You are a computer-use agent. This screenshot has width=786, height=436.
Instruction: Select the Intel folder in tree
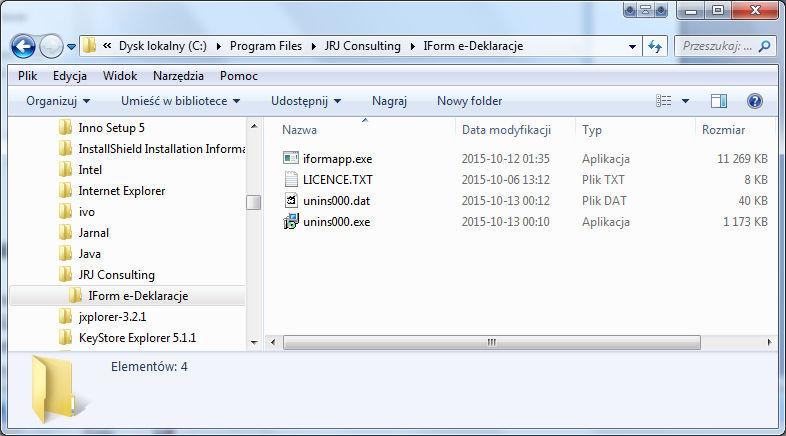(x=90, y=170)
